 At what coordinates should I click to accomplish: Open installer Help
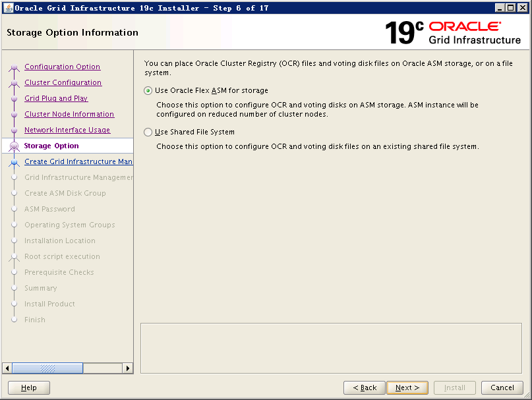pos(29,387)
